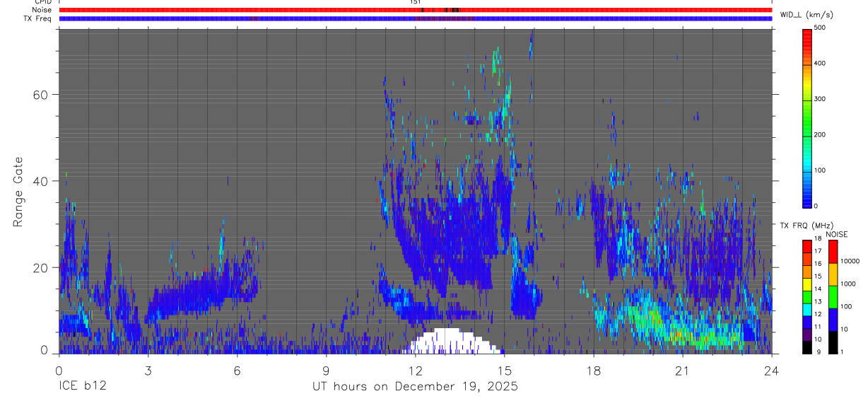Click the '151' CPID value above the plot
The image size is (868, 401).
pyautogui.click(x=415, y=2)
